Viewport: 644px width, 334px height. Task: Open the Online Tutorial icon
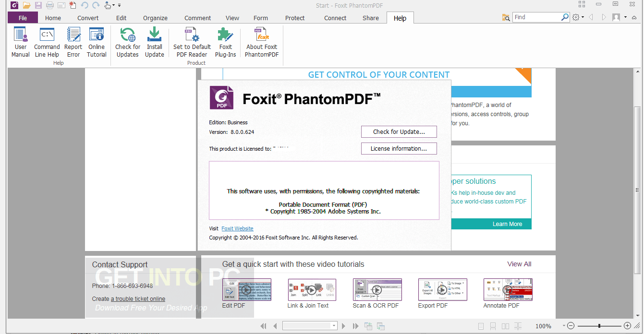point(97,42)
